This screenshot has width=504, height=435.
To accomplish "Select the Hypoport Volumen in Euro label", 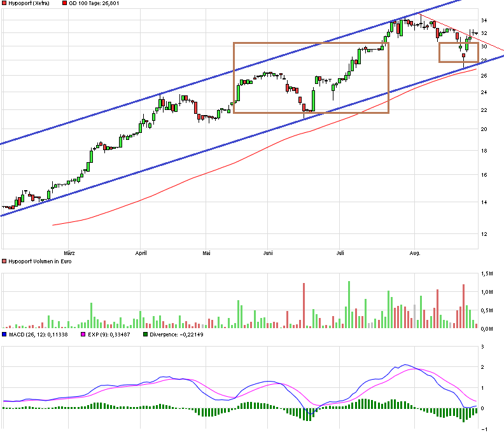I will point(40,261).
